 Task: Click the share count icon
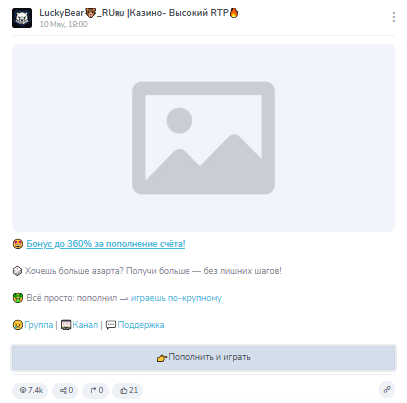coord(65,390)
